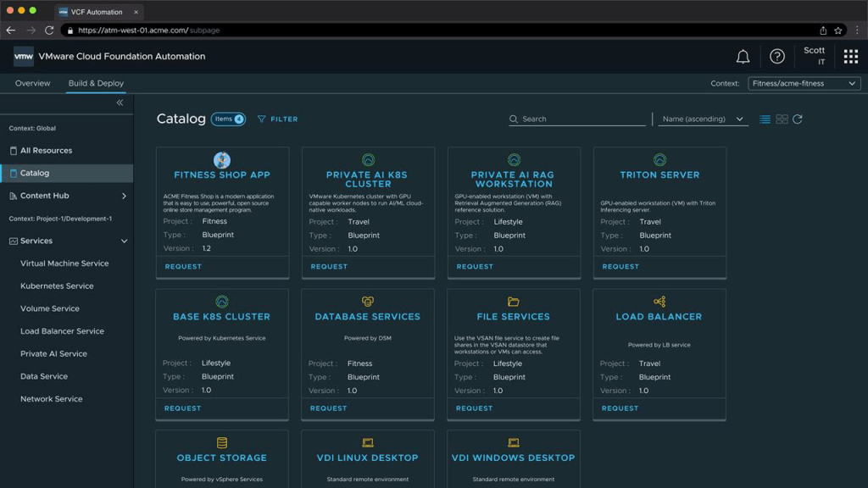Expand the Content Hub submenu
The image size is (868, 488).
124,196
